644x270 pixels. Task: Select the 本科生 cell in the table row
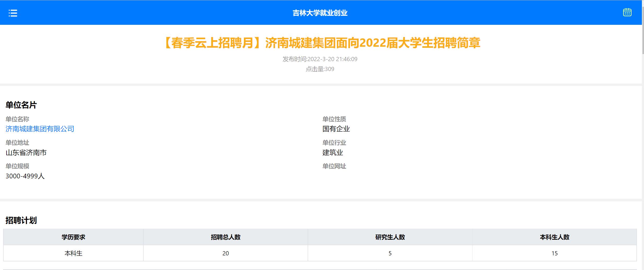pos(73,253)
